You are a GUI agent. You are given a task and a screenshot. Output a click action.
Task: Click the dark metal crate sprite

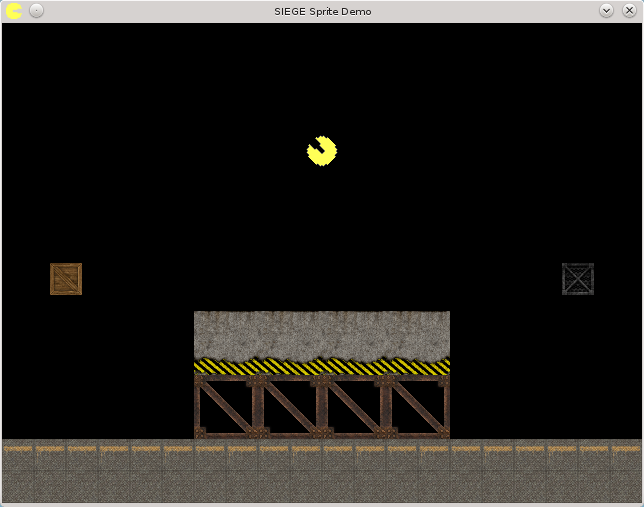click(578, 279)
